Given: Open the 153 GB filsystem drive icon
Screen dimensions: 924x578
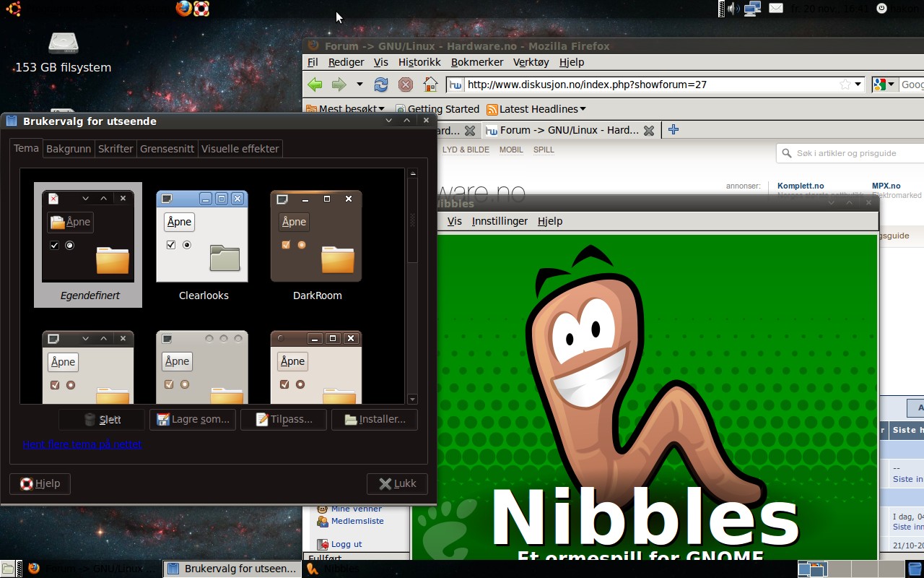Looking at the screenshot, I should (x=64, y=43).
